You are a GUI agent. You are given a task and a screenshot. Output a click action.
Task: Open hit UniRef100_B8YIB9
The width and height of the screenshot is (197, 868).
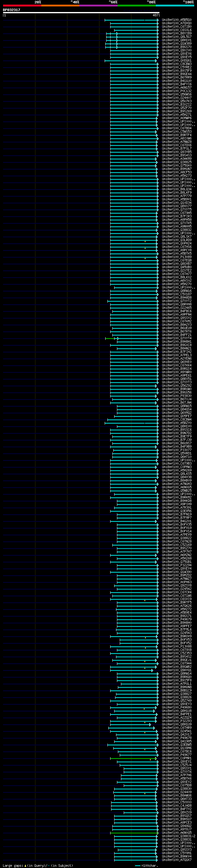pos(177,33)
